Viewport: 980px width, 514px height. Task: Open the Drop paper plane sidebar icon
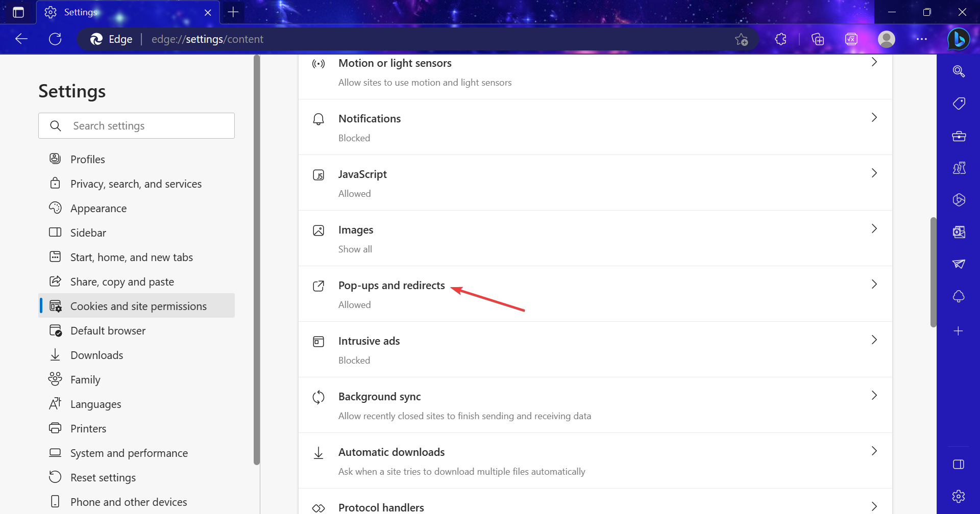click(959, 264)
